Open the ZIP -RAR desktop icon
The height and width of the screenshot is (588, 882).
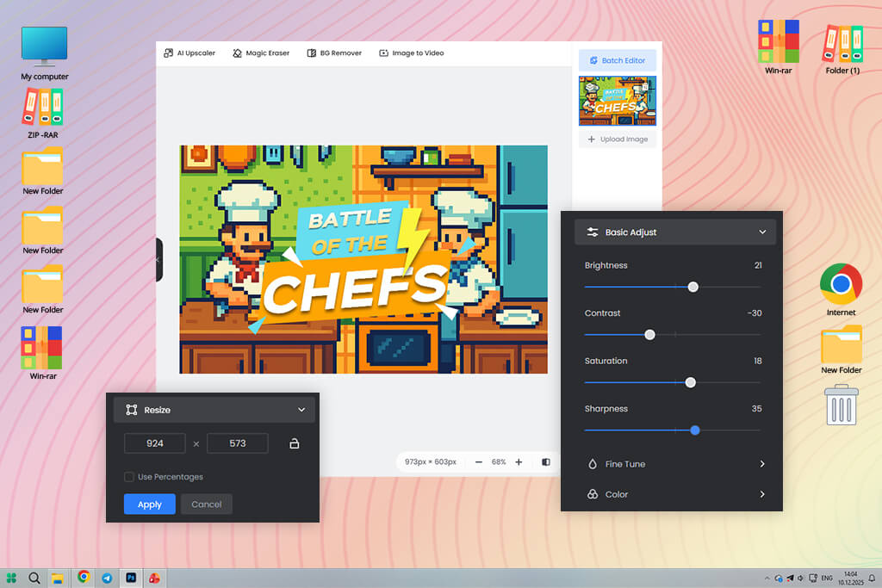click(43, 115)
